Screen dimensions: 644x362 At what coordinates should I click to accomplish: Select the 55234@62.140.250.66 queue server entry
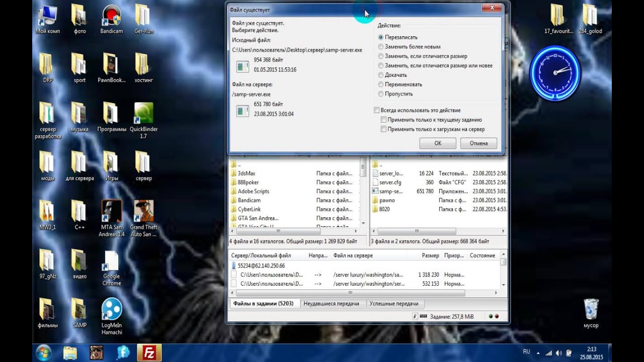[258, 265]
